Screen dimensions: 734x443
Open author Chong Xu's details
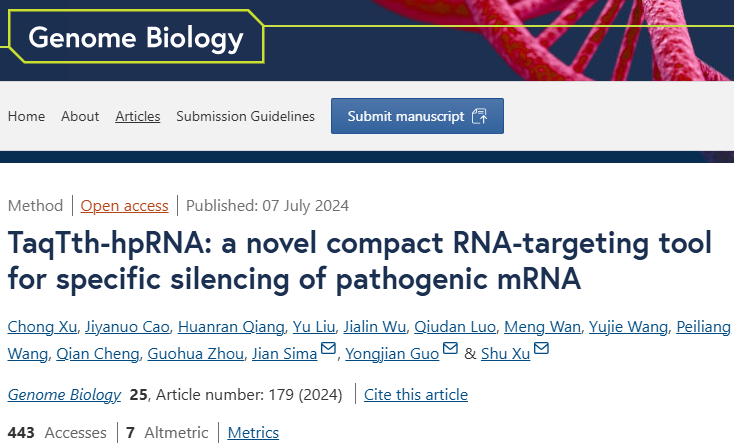[42, 326]
